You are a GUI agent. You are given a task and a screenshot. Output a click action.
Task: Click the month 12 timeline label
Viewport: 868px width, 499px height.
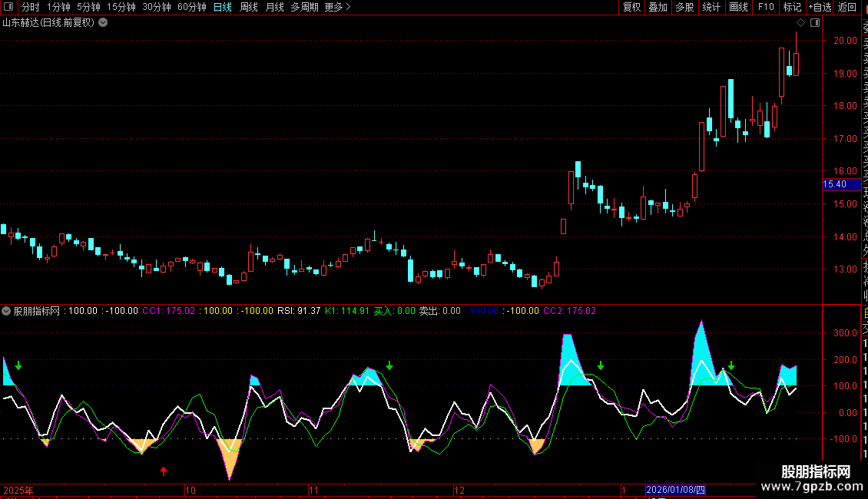(459, 490)
